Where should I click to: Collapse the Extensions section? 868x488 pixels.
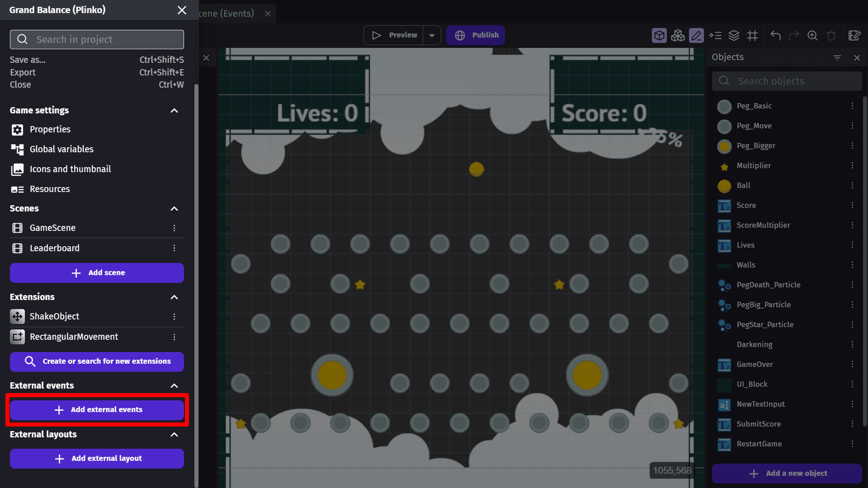(174, 297)
